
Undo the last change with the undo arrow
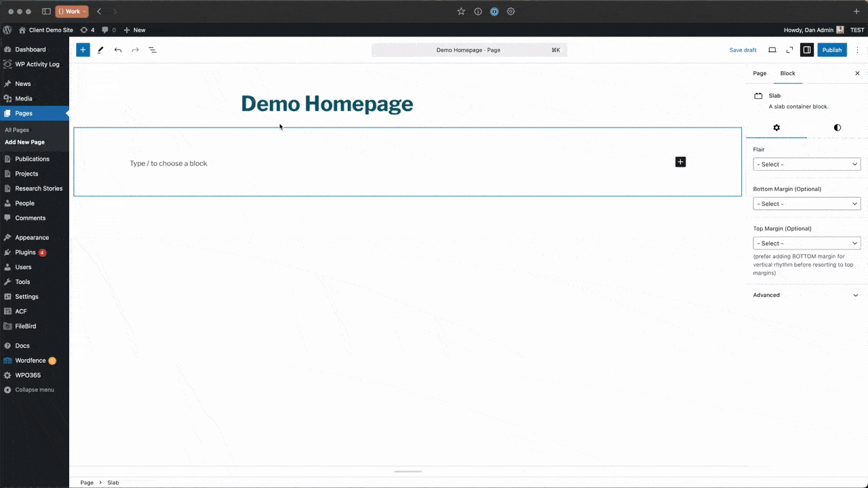coord(117,49)
